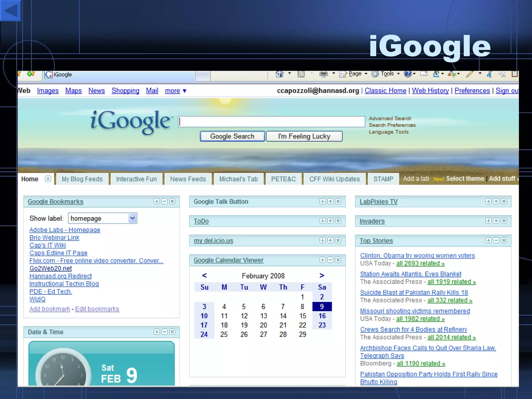Close the my del.icio.us gadget
532x399 pixels.
338,240
